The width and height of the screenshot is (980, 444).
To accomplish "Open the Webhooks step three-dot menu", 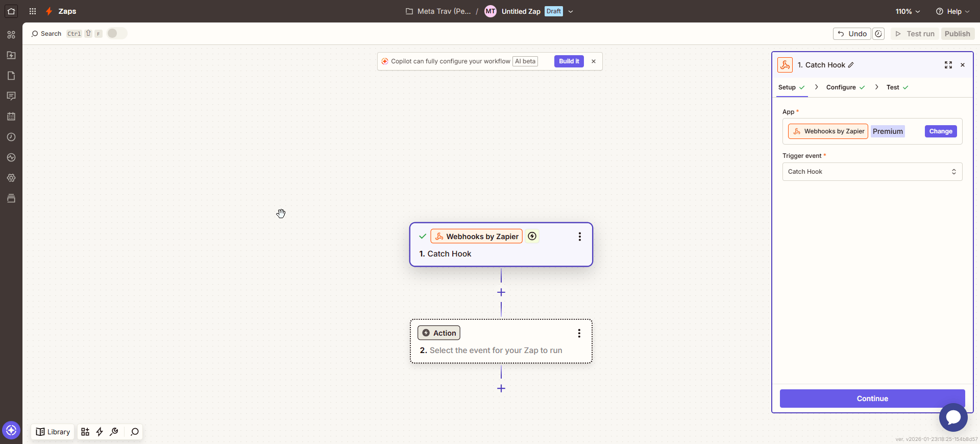I will click(x=580, y=237).
